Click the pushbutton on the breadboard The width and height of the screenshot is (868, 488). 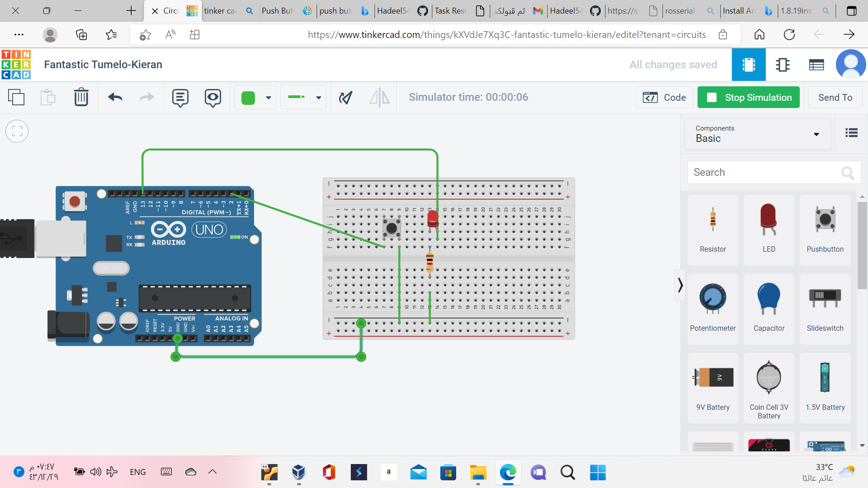click(392, 228)
